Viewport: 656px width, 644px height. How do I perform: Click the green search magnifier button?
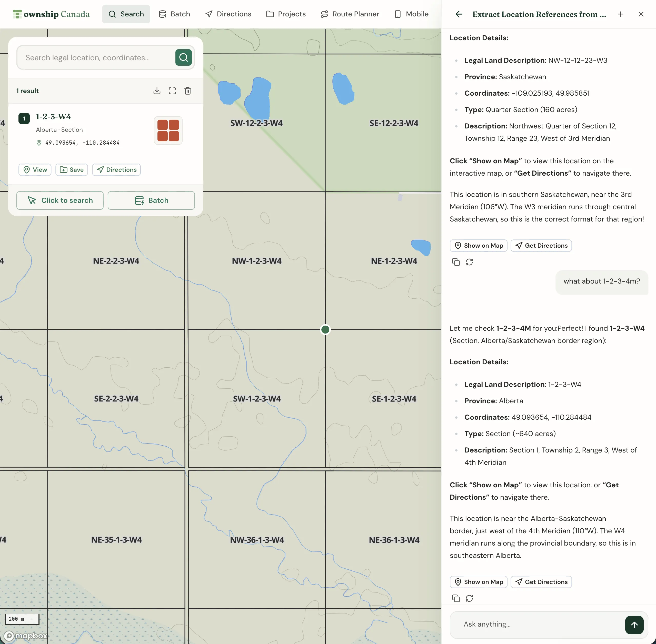[183, 57]
